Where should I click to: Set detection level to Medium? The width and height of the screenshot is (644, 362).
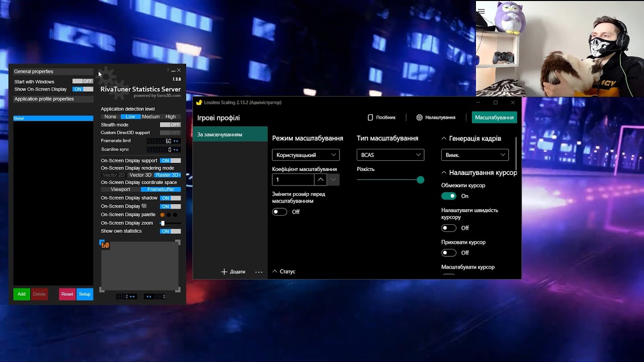click(x=150, y=117)
